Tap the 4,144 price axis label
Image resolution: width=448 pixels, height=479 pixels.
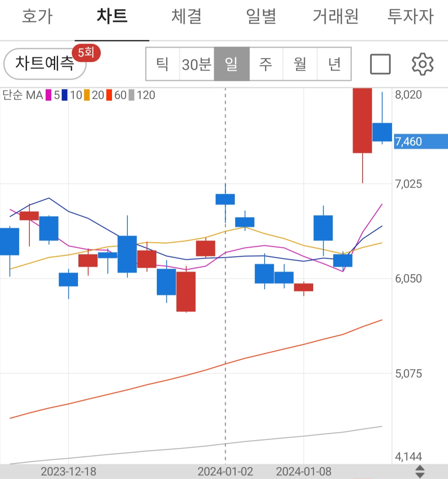pyautogui.click(x=408, y=457)
